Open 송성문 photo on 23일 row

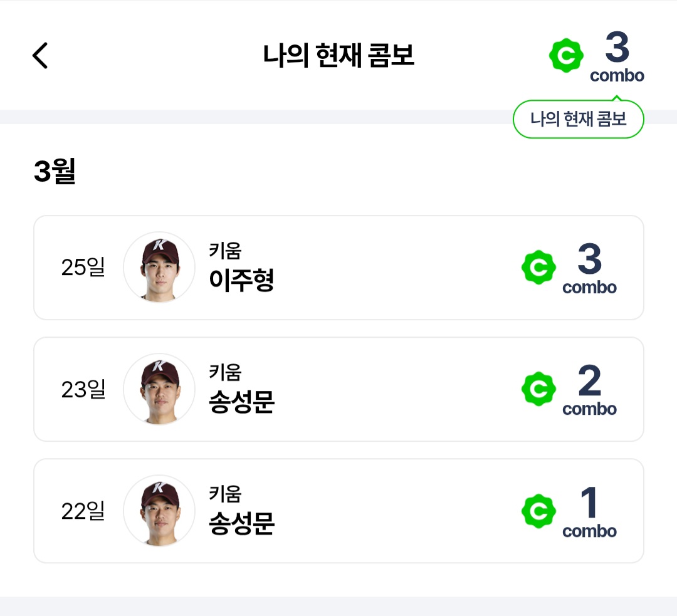coord(159,389)
